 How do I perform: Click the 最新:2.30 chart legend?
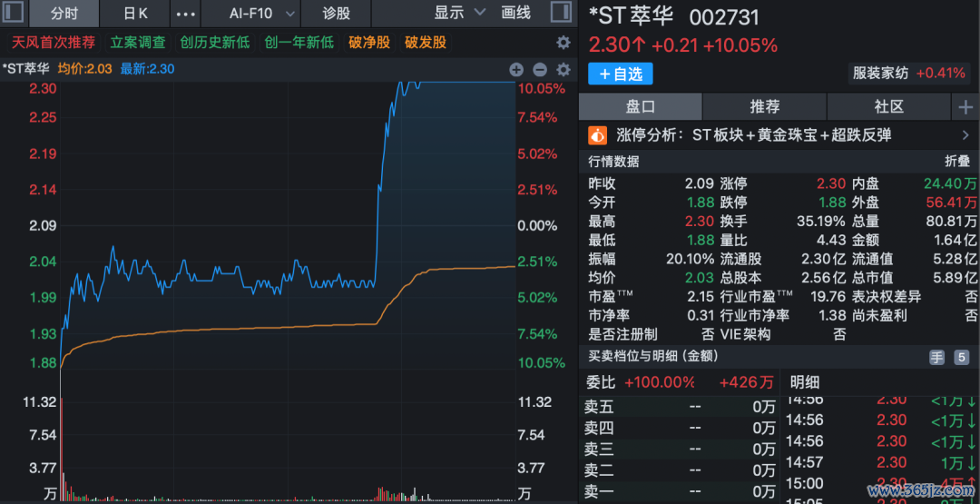click(x=147, y=69)
